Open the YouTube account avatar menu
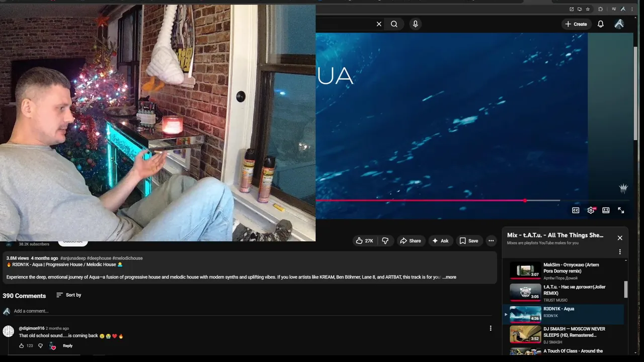The height and width of the screenshot is (362, 644). [619, 24]
